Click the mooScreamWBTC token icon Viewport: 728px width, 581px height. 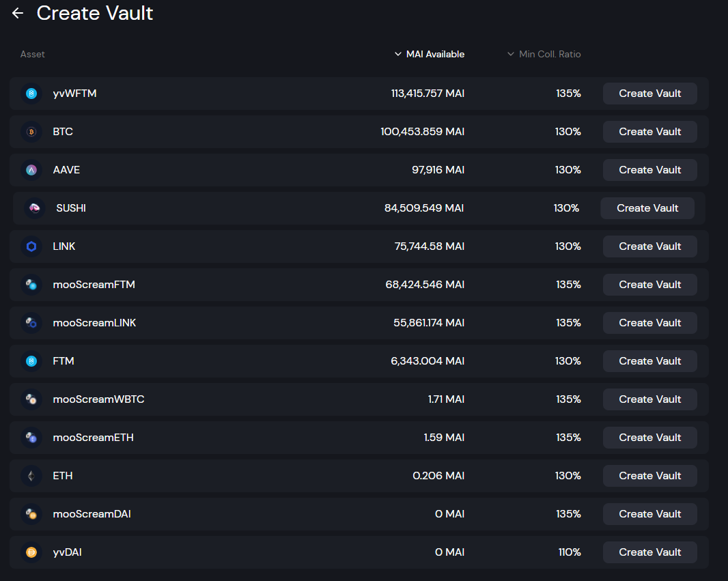[x=31, y=399]
